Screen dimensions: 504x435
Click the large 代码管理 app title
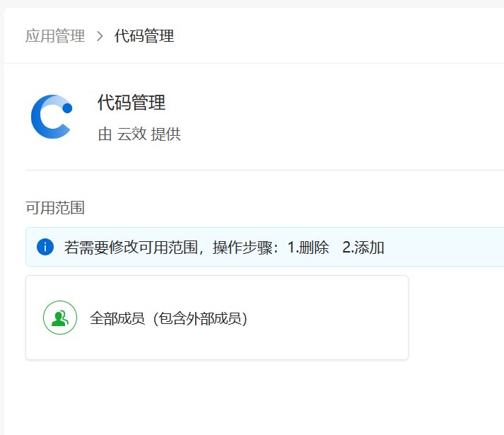tap(131, 103)
